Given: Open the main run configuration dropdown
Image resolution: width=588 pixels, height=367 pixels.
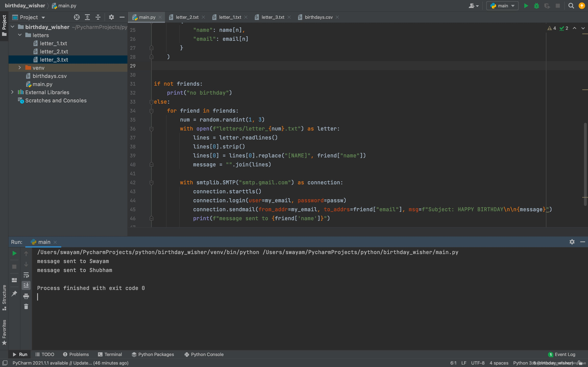Looking at the screenshot, I should tap(502, 6).
